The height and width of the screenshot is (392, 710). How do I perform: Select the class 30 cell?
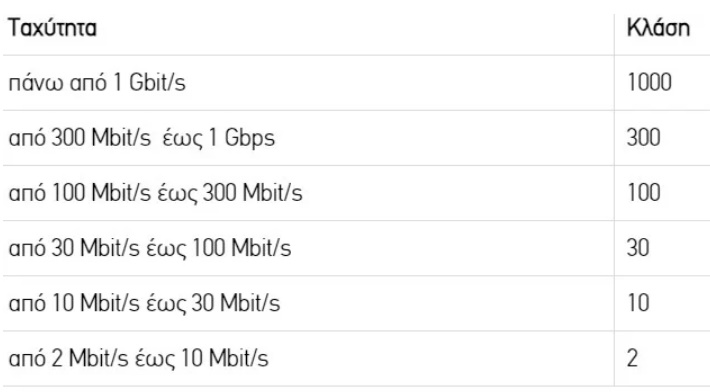point(662,249)
